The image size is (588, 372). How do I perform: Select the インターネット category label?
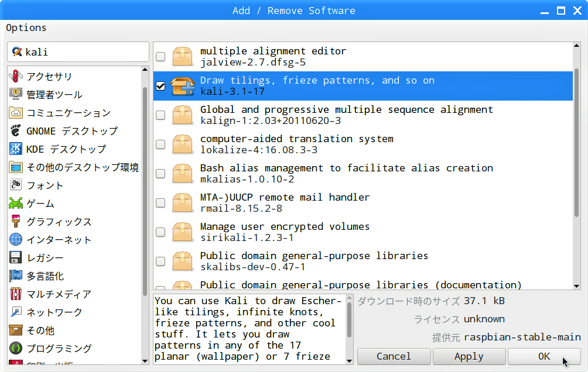[59, 240]
